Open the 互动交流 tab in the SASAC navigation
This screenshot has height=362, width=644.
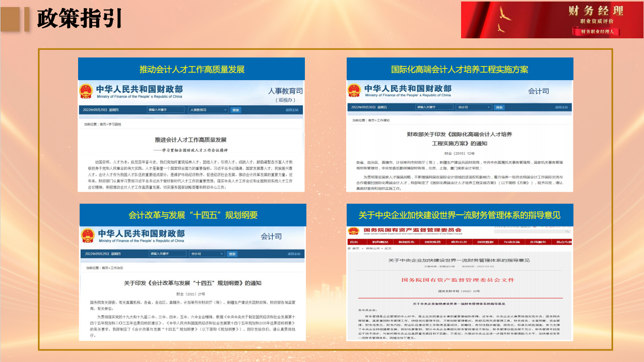[512, 242]
